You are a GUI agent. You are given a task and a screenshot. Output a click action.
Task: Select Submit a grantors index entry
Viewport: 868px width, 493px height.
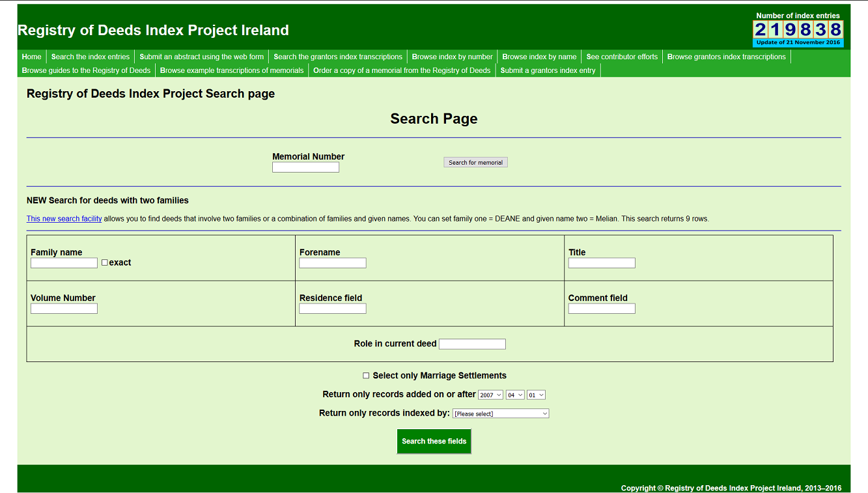pyautogui.click(x=549, y=70)
